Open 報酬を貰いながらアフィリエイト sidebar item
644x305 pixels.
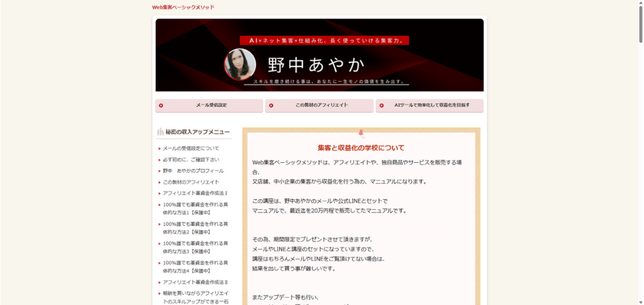point(195,298)
